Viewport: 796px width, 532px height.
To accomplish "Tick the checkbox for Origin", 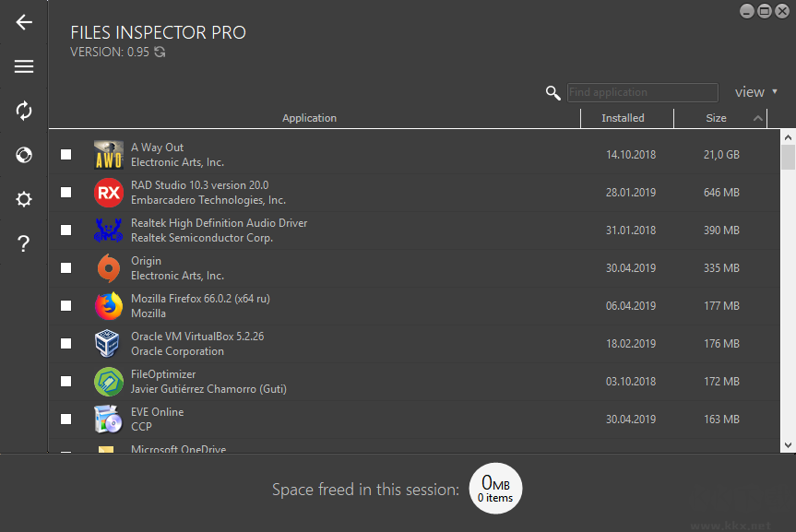I will [65, 267].
